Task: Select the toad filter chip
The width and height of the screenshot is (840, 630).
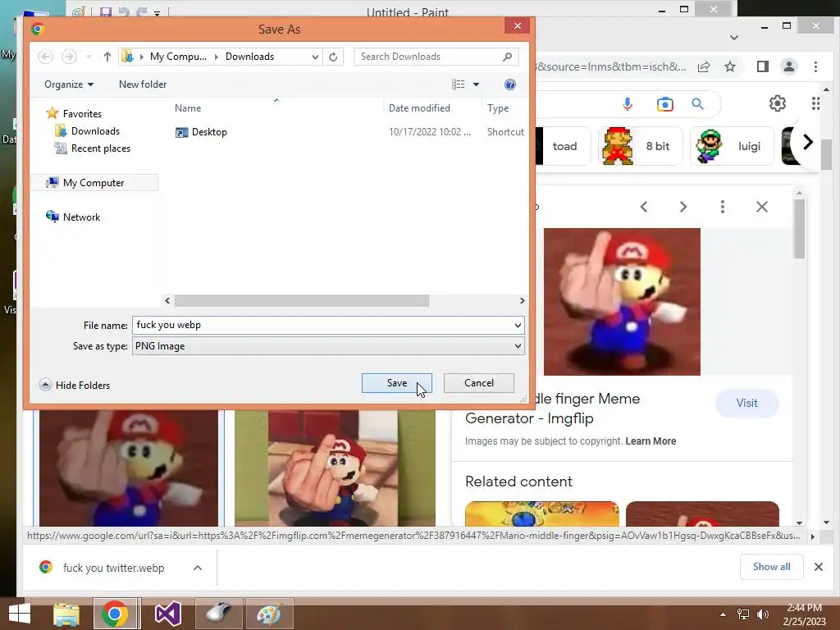Action: [x=563, y=146]
